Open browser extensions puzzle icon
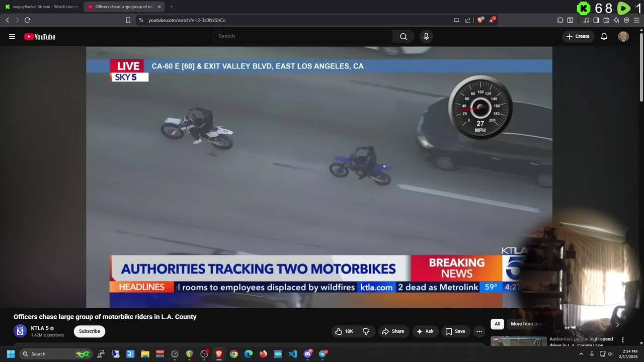The height and width of the screenshot is (362, 644). (x=560, y=20)
